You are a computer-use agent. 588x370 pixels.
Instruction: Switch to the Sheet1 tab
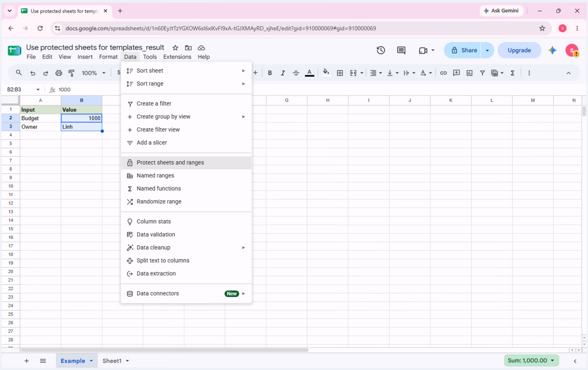pos(112,361)
